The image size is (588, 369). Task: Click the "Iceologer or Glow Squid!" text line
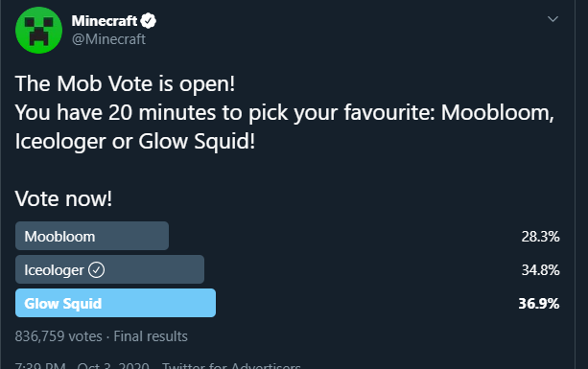(135, 141)
